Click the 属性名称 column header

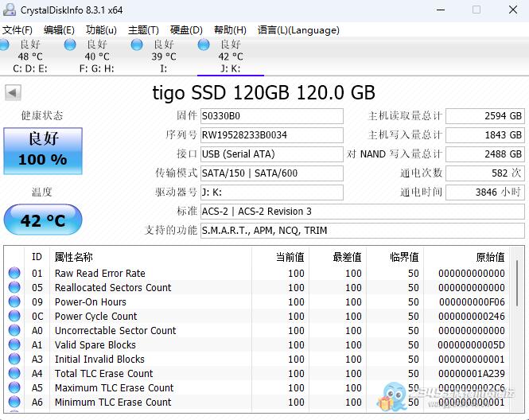pos(151,257)
